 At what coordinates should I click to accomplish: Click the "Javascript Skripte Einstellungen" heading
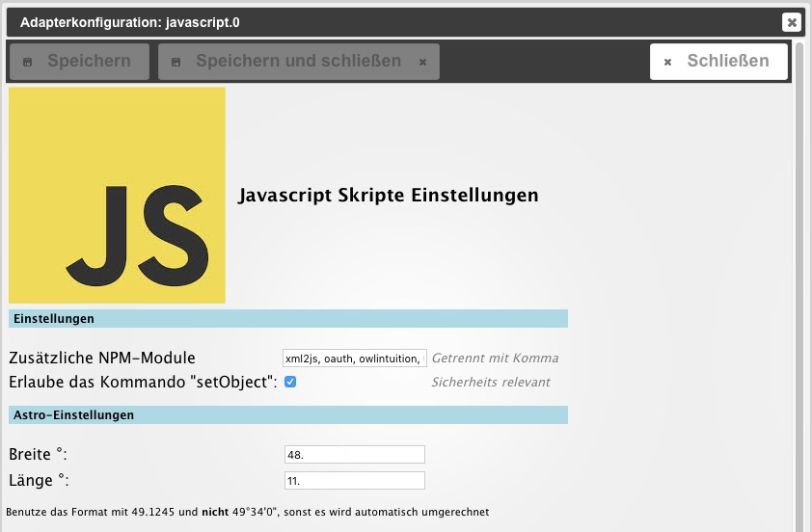pos(388,196)
